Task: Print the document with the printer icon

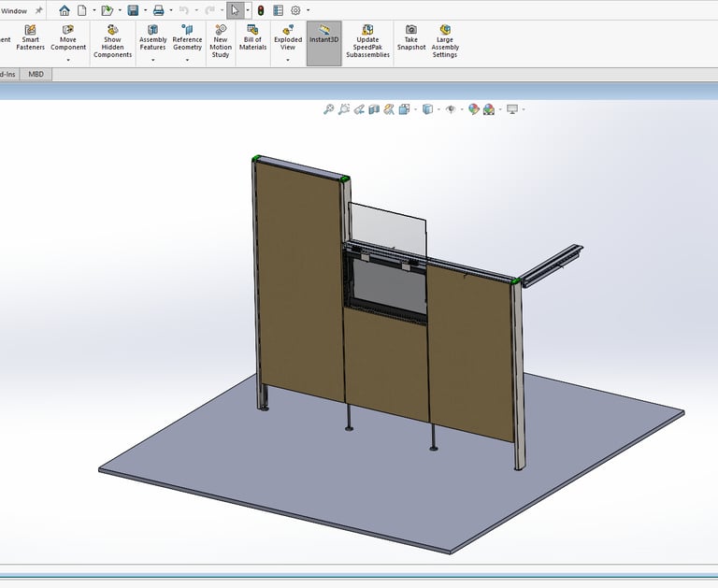Action: point(158,10)
